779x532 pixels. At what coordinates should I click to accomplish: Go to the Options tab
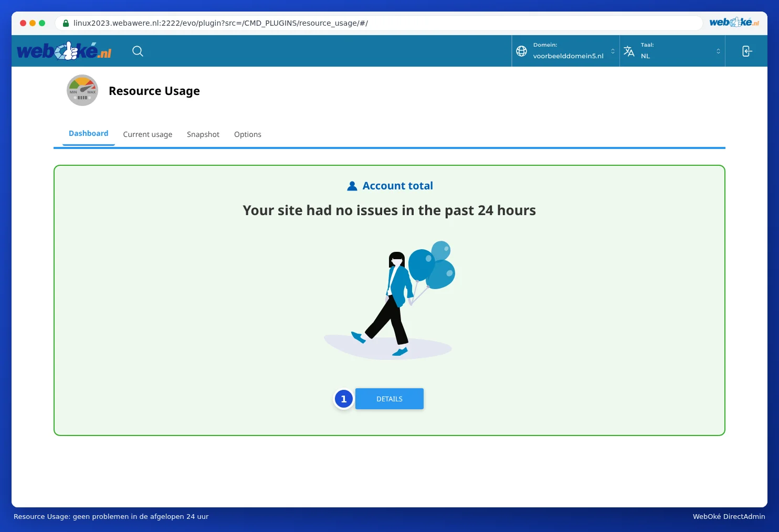point(248,134)
